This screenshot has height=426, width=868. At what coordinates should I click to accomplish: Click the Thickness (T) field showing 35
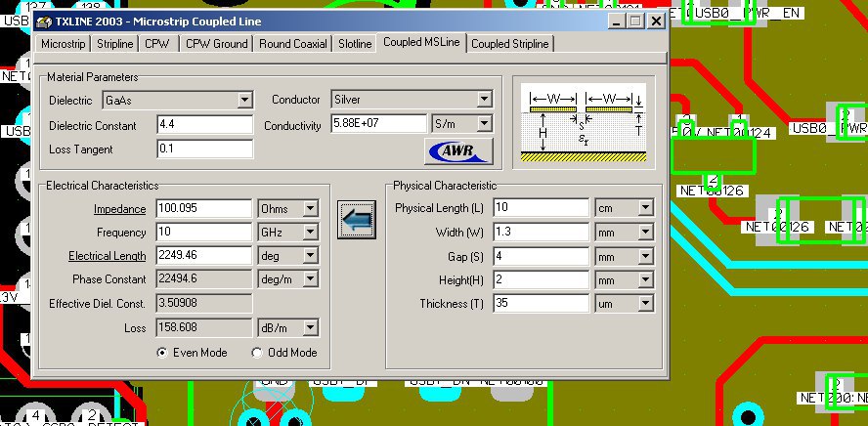click(541, 303)
